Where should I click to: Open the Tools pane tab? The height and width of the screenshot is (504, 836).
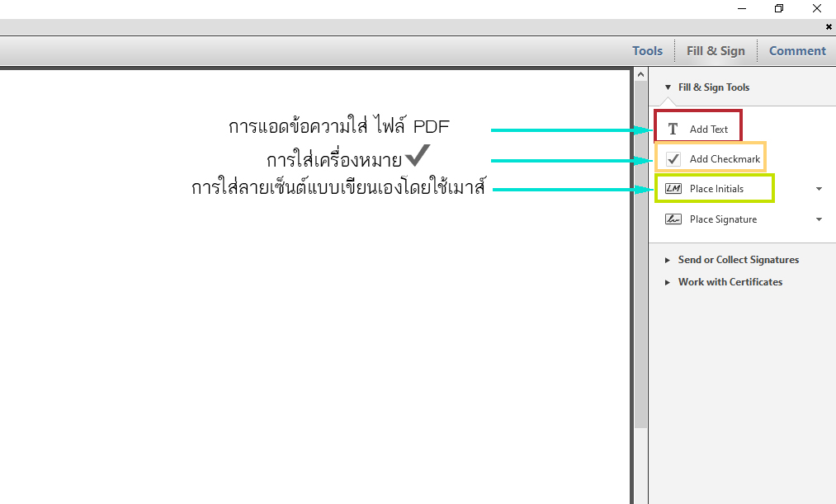647,51
